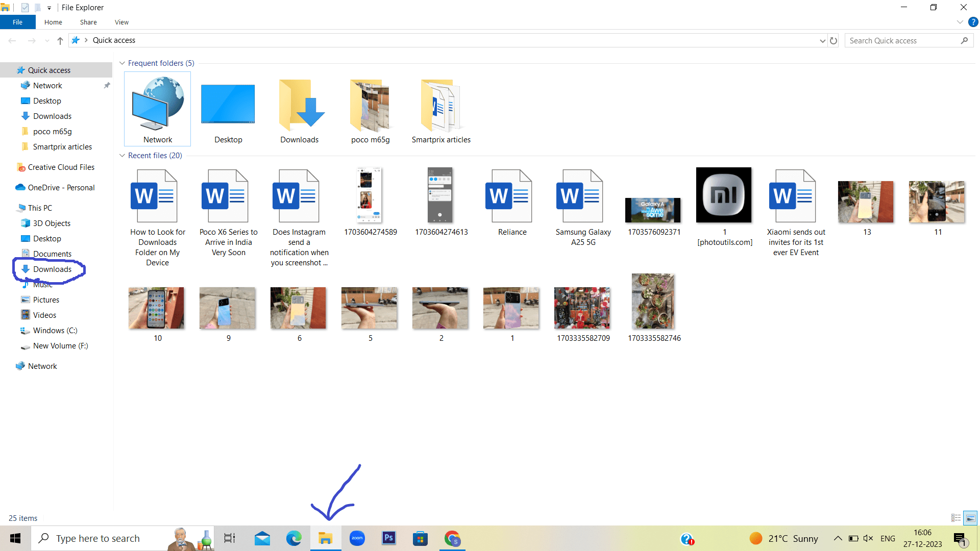
Task: Collapse the Frequent folders section
Action: [x=122, y=63]
